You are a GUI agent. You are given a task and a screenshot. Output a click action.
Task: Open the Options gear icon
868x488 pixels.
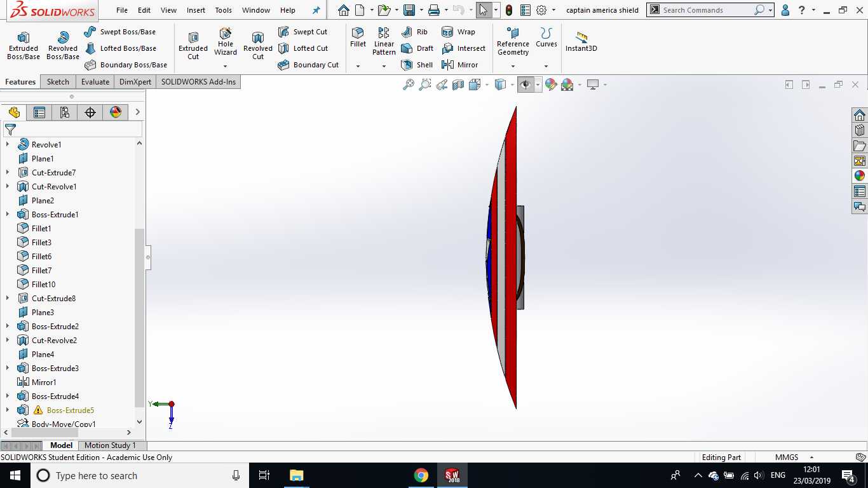pos(541,10)
